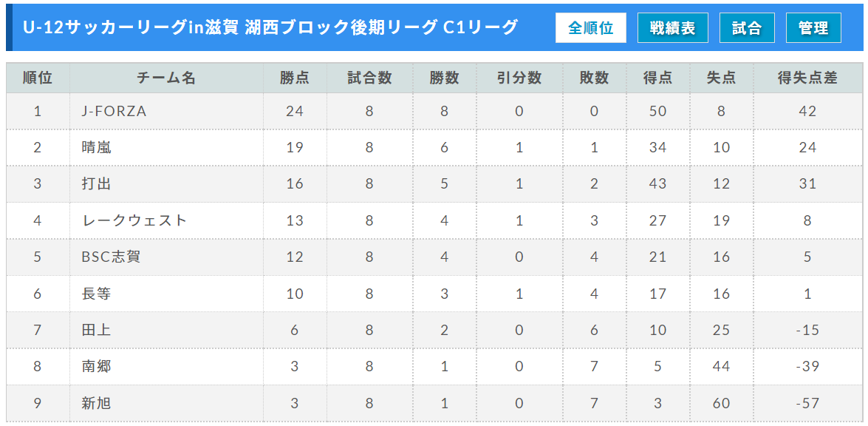Click the 失点 column header

(x=721, y=78)
